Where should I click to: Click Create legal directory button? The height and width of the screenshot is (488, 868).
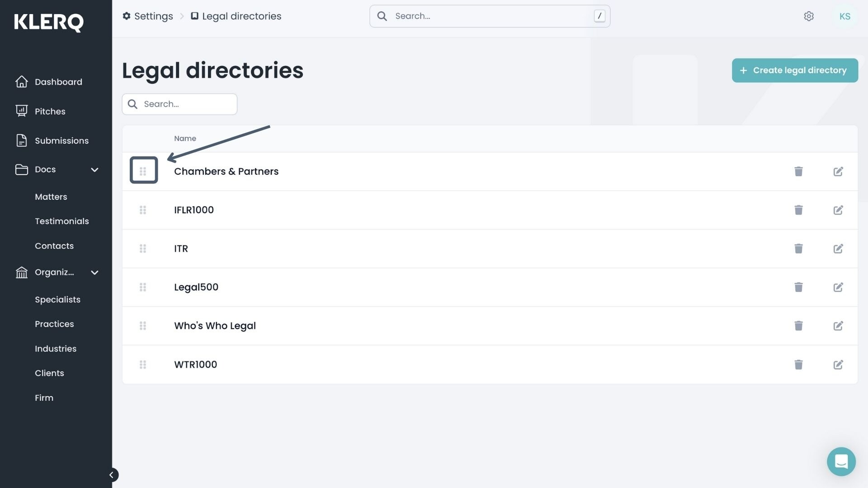click(795, 70)
